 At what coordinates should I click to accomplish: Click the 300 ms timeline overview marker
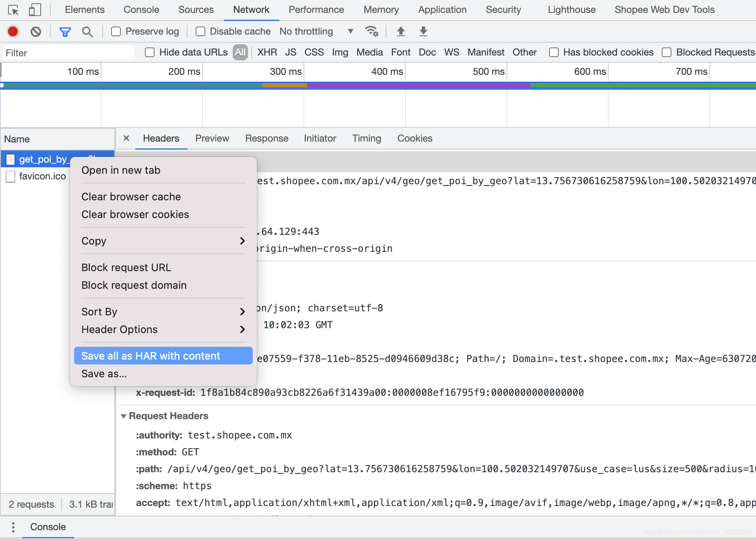(286, 72)
